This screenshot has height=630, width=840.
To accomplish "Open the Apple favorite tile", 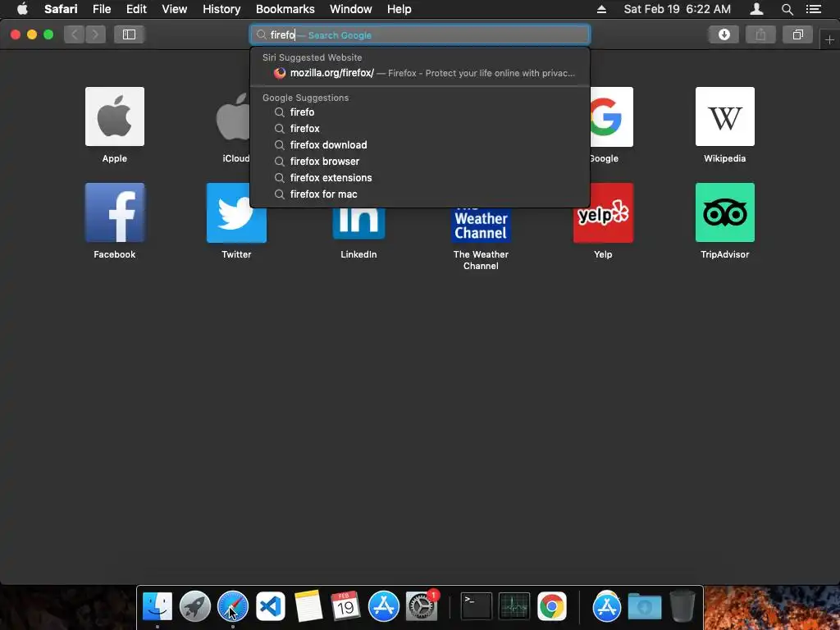I will [x=115, y=116].
